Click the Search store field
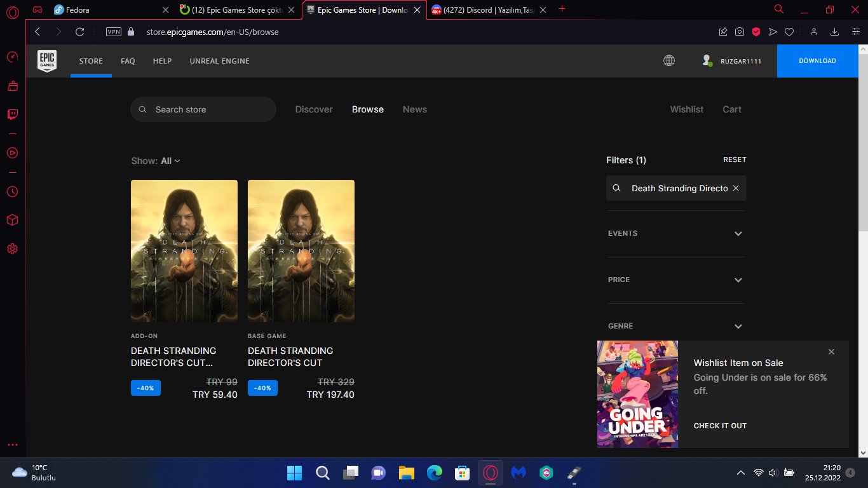868x488 pixels. pos(203,109)
